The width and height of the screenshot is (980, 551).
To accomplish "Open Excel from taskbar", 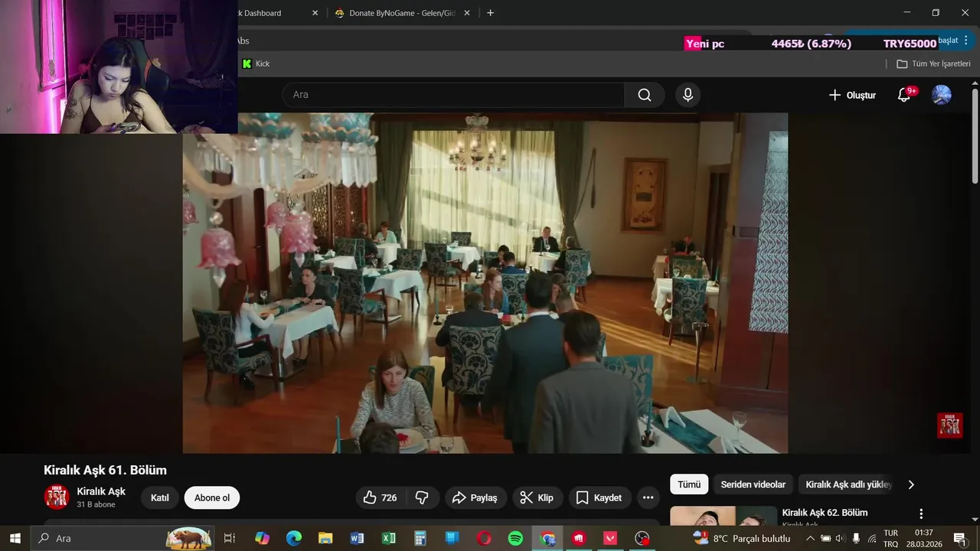I will point(389,539).
